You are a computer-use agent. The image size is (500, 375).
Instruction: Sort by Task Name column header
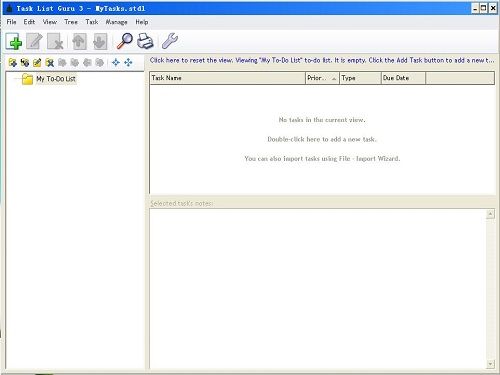227,78
